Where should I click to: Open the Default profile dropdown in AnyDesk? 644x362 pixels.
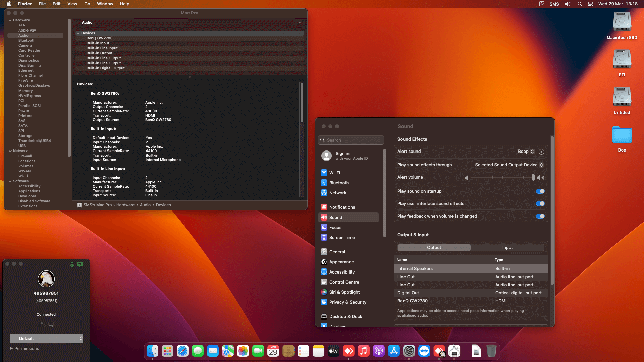46,338
